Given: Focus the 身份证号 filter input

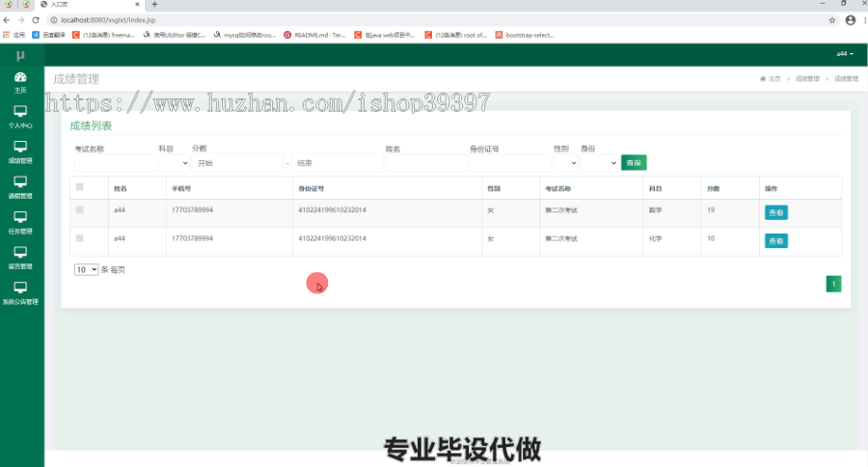Looking at the screenshot, I should pos(510,163).
